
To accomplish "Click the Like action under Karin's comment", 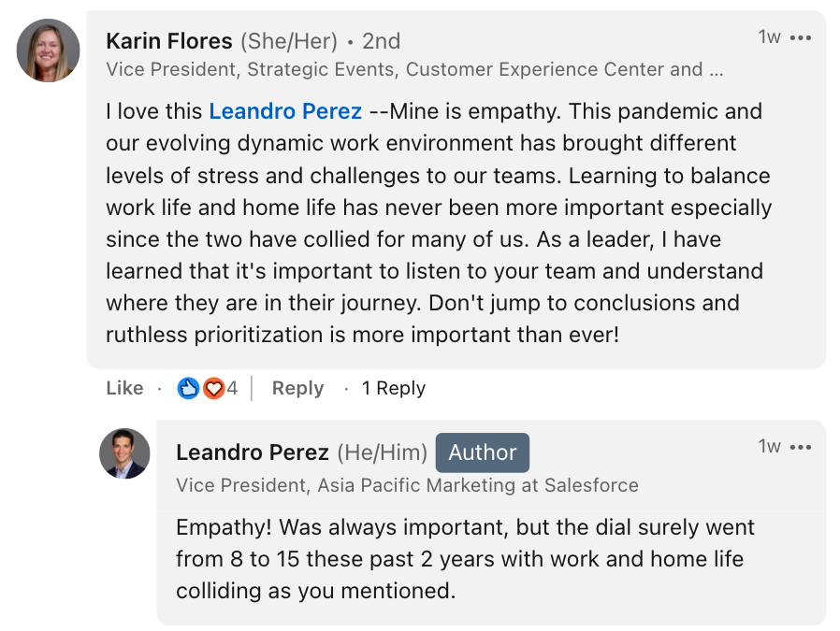I will 124,388.
